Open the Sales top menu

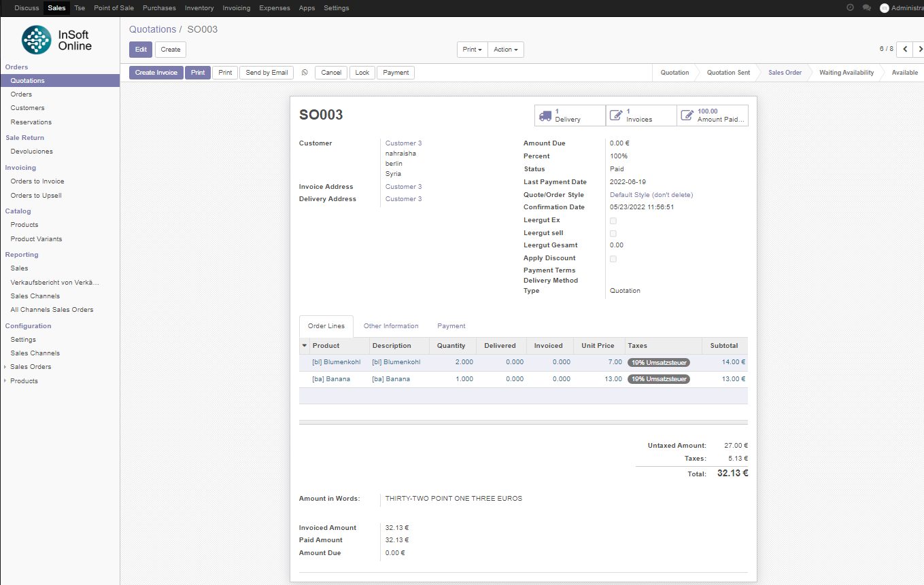[56, 8]
